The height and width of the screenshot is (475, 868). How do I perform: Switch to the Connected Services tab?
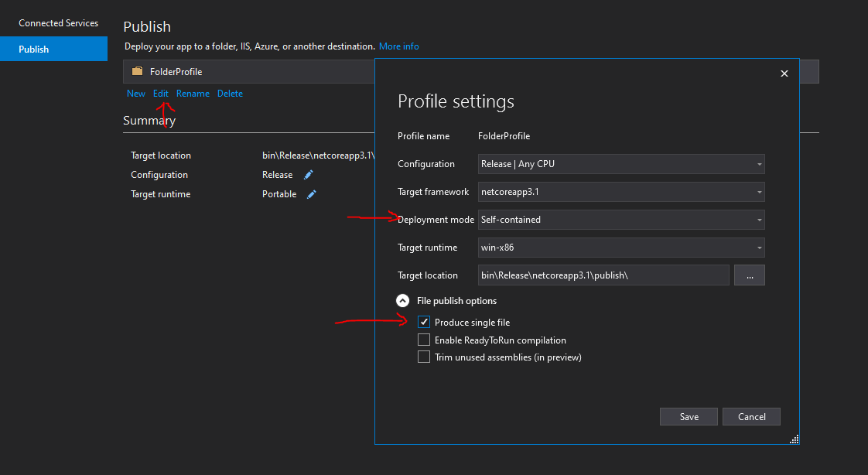tap(59, 23)
